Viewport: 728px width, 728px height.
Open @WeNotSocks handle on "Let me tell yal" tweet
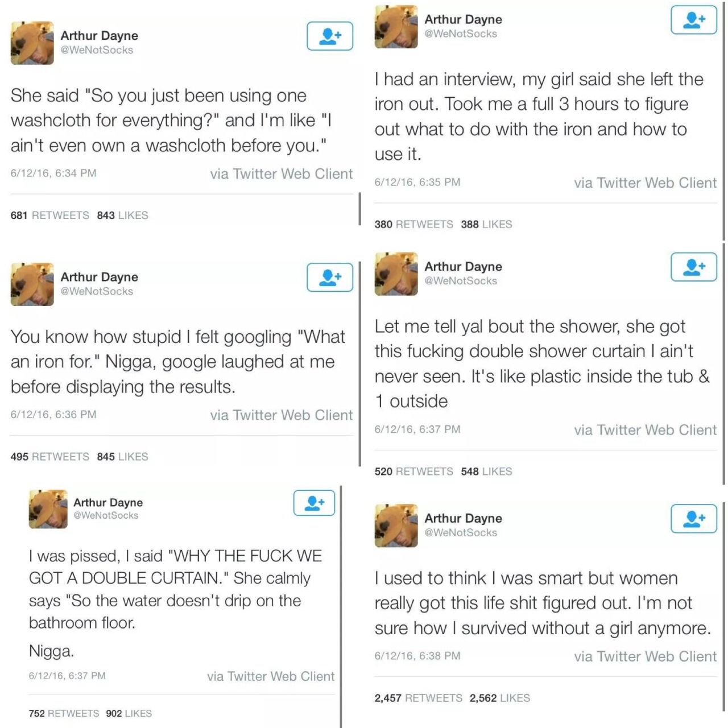coord(461,281)
